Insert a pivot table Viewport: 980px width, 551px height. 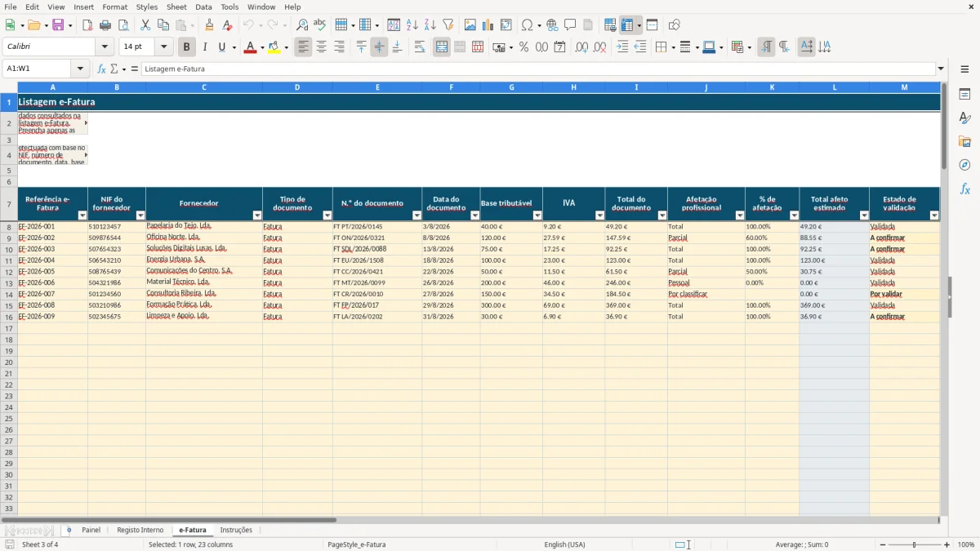(x=506, y=25)
